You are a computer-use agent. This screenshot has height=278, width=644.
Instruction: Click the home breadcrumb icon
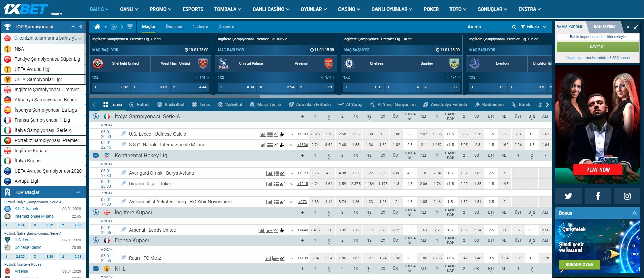[x=97, y=27]
